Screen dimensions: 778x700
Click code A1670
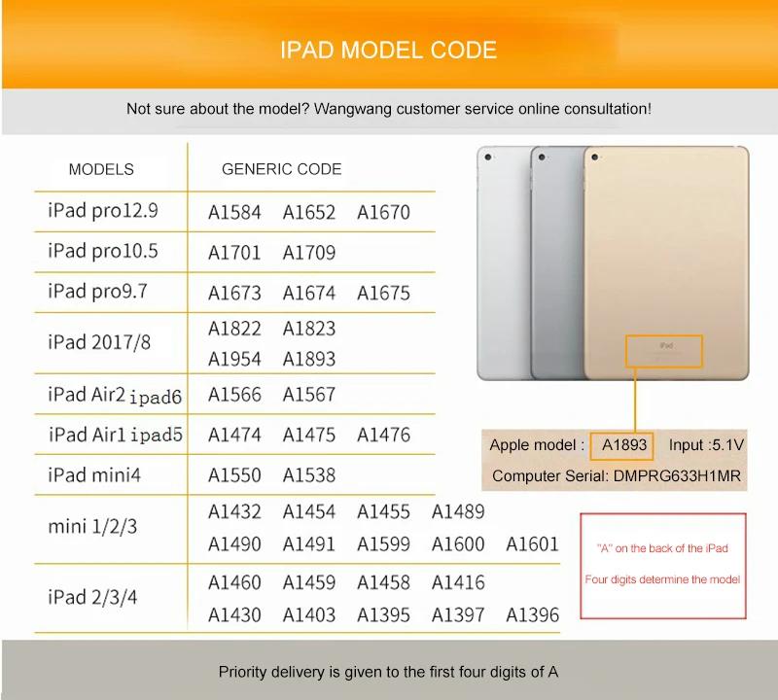pyautogui.click(x=383, y=213)
